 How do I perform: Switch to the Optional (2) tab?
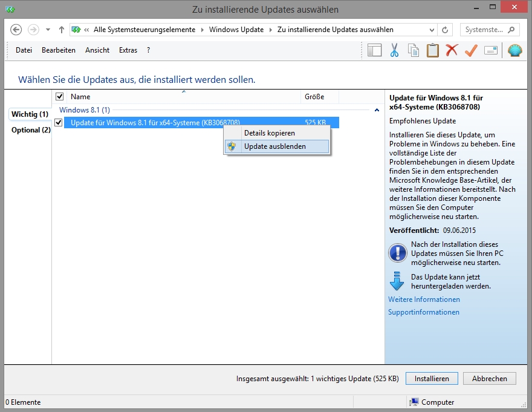coord(31,130)
